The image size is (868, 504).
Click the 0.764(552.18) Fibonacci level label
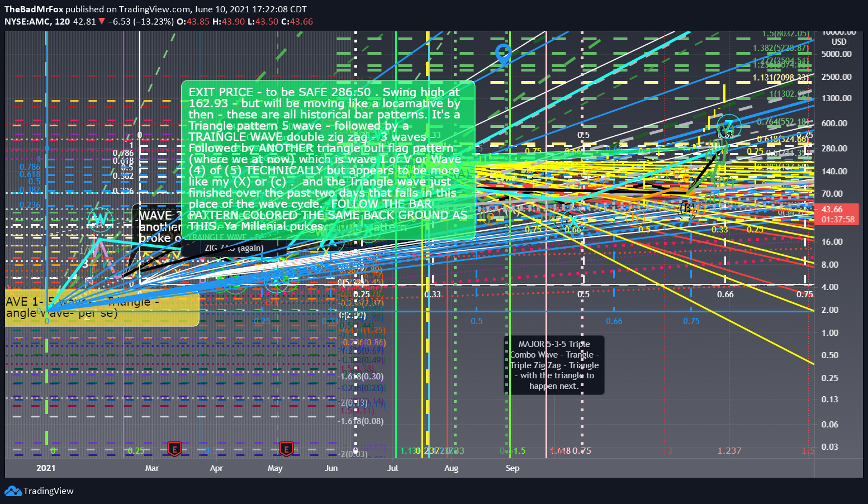coord(782,122)
